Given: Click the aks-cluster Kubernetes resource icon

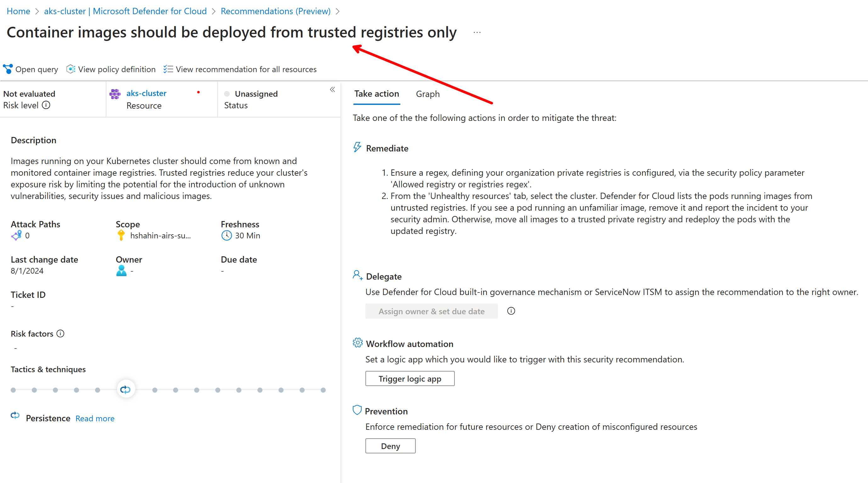Looking at the screenshot, I should pyautogui.click(x=115, y=94).
